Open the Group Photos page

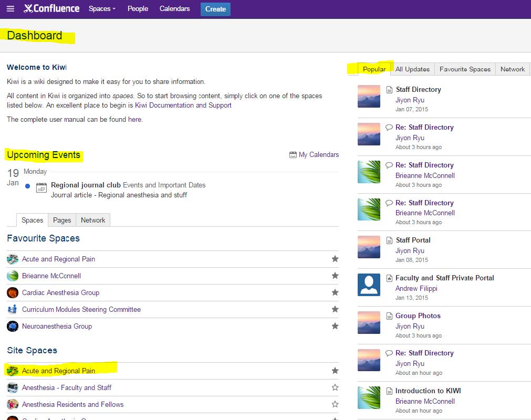(x=418, y=316)
